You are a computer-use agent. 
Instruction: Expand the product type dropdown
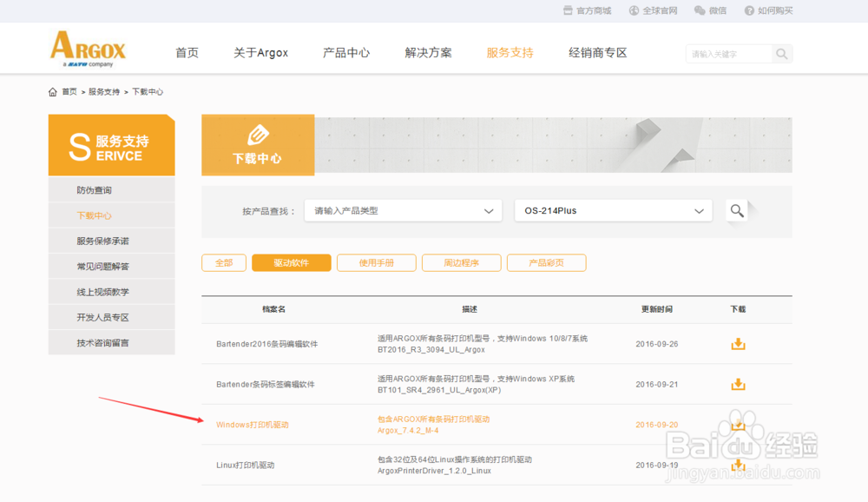pos(403,210)
